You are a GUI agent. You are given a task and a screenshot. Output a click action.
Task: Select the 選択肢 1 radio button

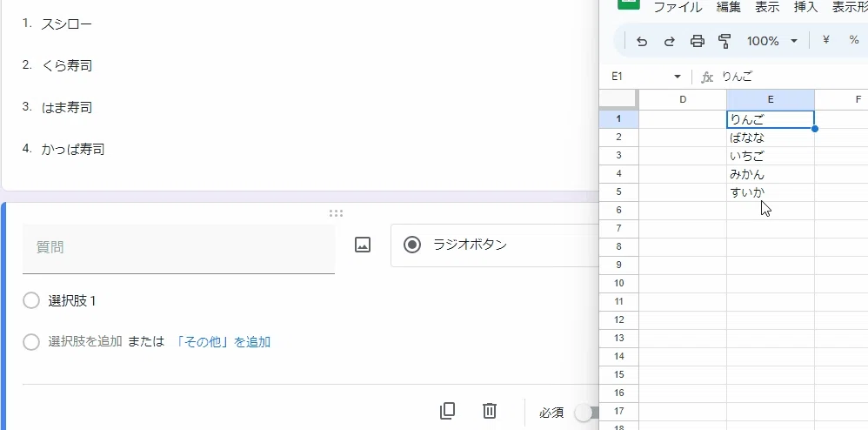click(31, 301)
